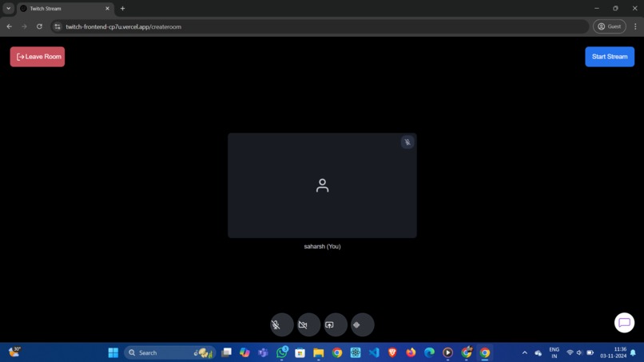Open VS Code from taskbar
The width and height of the screenshot is (644, 362).
click(374, 352)
